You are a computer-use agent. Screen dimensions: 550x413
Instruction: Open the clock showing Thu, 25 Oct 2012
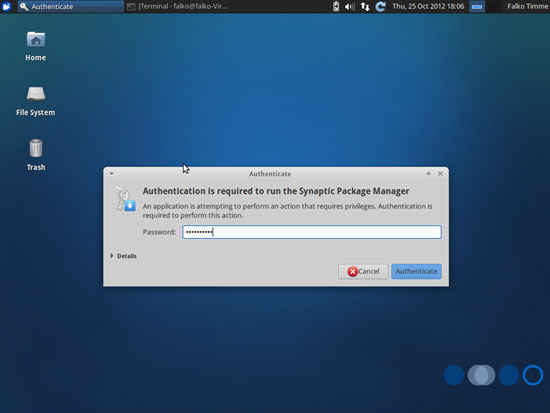[428, 6]
